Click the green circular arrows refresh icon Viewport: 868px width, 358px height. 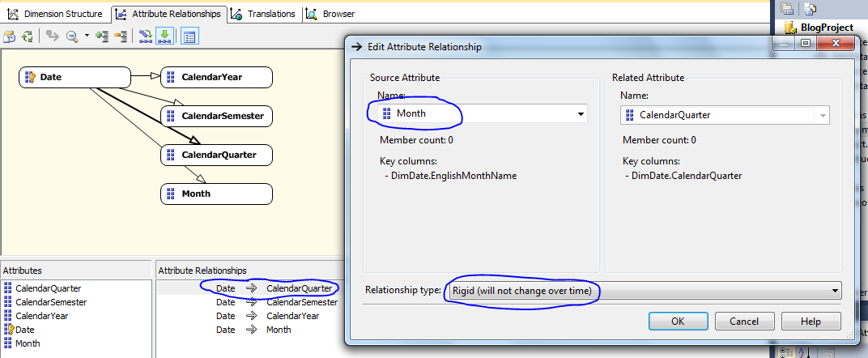pyautogui.click(x=27, y=36)
